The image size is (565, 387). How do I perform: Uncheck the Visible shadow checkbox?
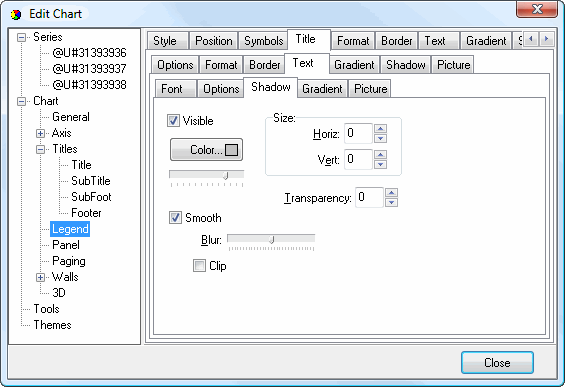173,120
